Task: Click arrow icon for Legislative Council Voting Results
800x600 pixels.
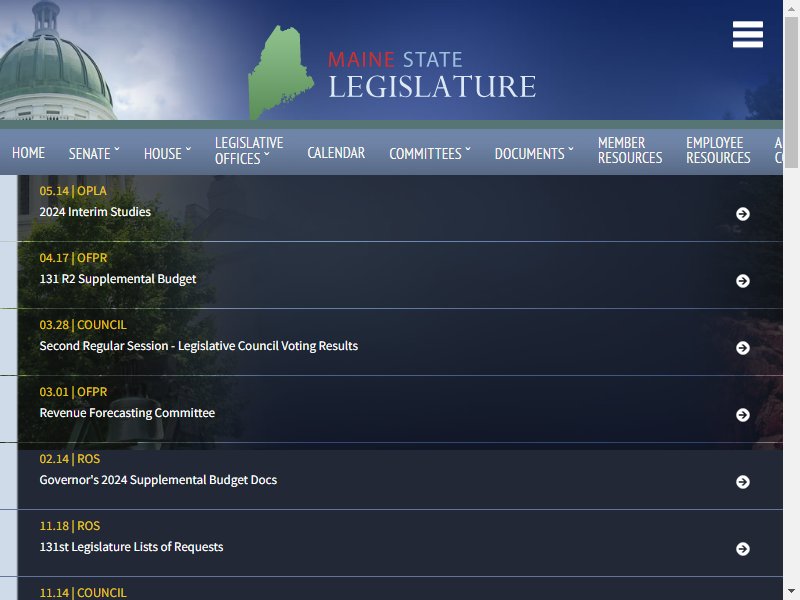Action: pyautogui.click(x=743, y=348)
